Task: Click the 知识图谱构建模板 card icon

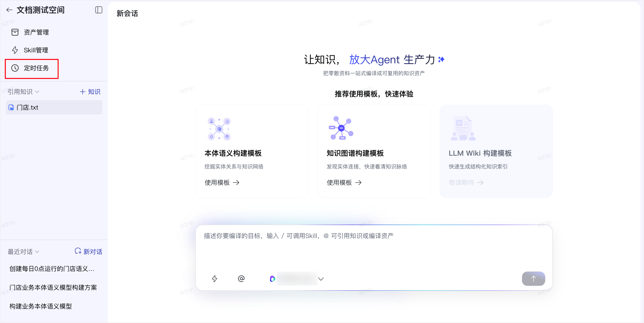Action: (341, 128)
